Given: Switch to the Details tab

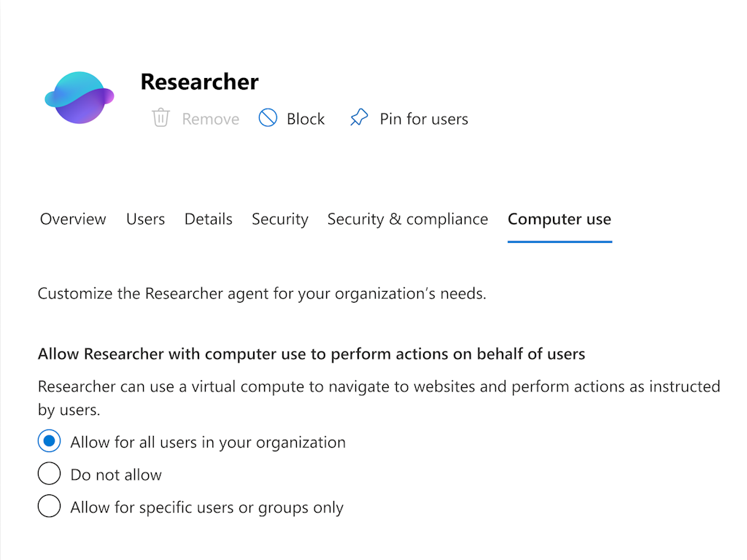Looking at the screenshot, I should (208, 219).
